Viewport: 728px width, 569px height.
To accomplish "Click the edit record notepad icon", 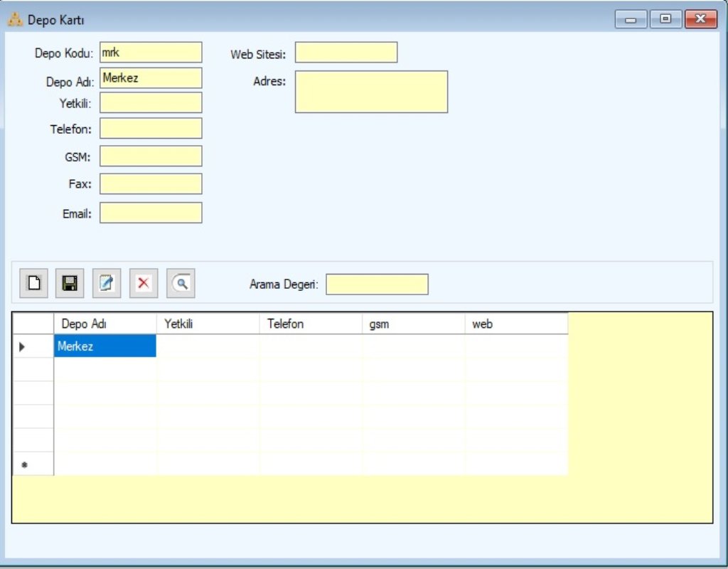I will pos(107,283).
